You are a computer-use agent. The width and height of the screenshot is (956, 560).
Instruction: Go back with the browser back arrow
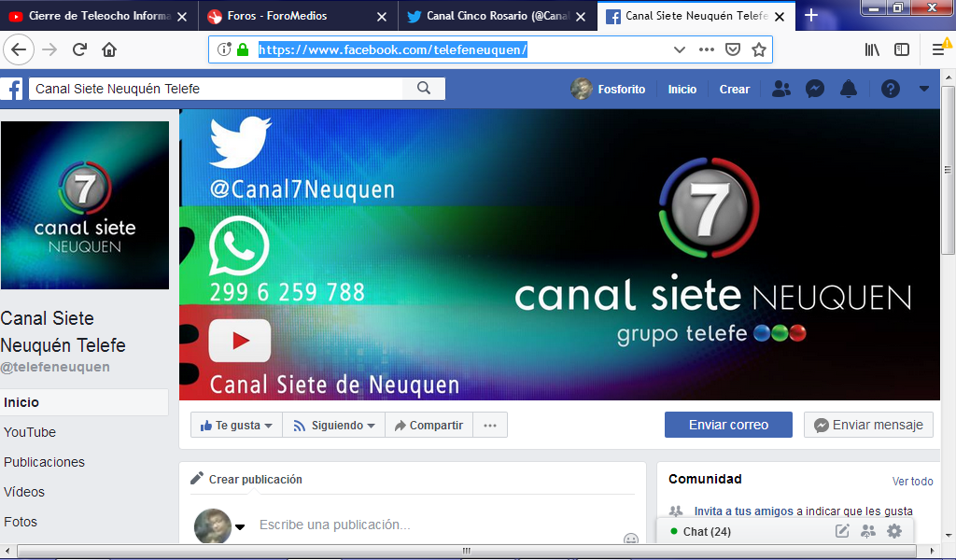click(19, 50)
